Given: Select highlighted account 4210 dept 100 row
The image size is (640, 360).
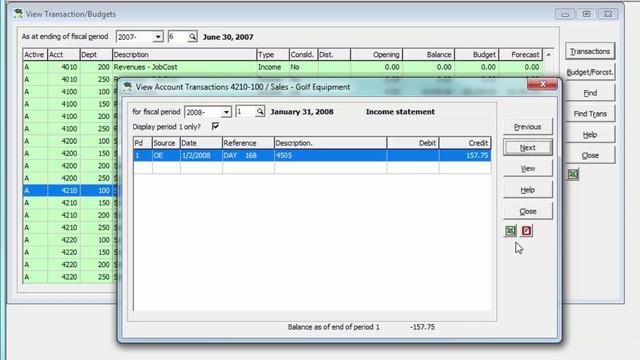Looking at the screenshot, I should [69, 191].
